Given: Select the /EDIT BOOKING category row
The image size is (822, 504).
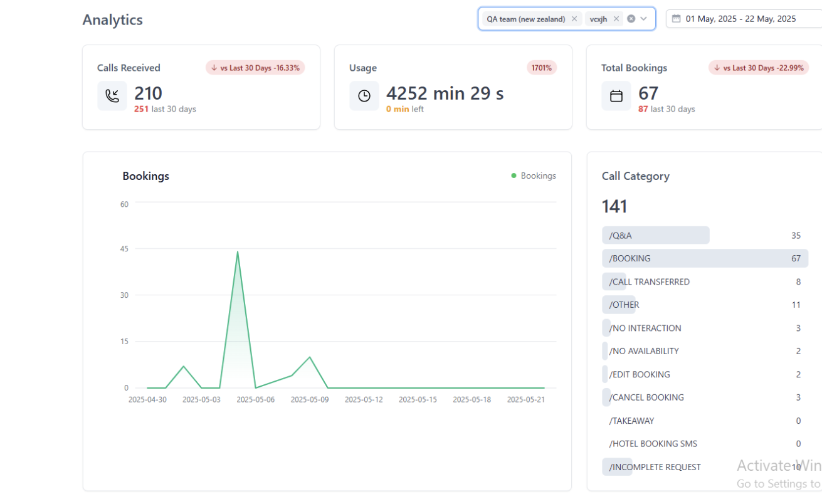Looking at the screenshot, I should coord(705,374).
